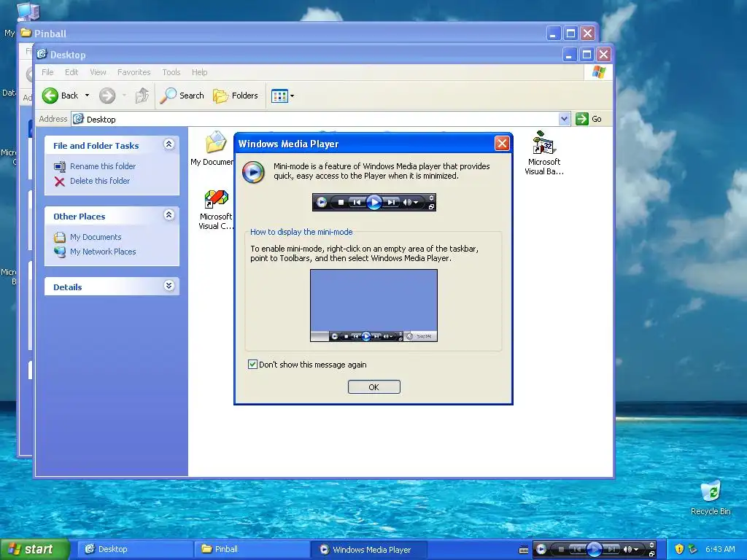The height and width of the screenshot is (560, 747).
Task: Select the Microsoft Visual C++ shortcut icon
Action: pos(216,199)
